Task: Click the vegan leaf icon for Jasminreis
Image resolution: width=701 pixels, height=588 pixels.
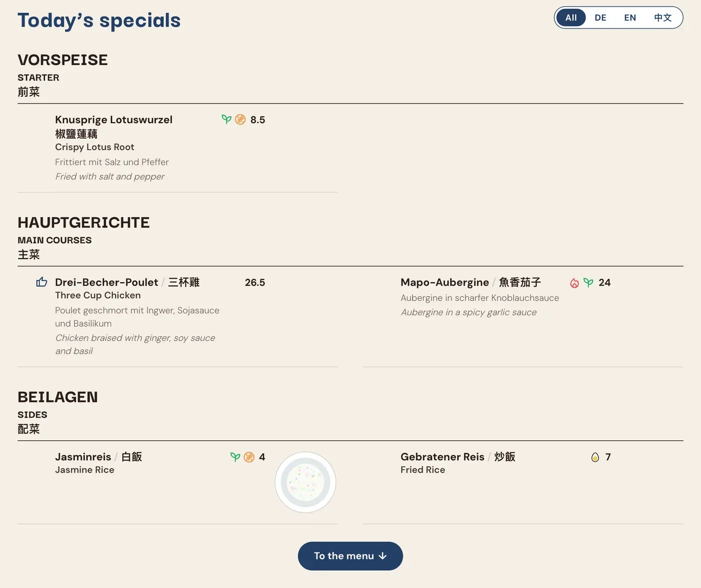Action: click(235, 457)
